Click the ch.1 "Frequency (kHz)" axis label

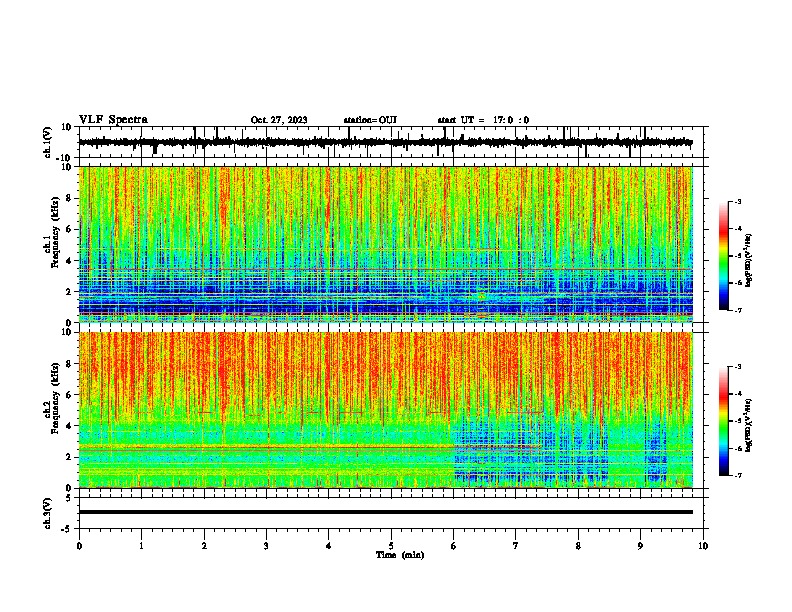click(55, 233)
